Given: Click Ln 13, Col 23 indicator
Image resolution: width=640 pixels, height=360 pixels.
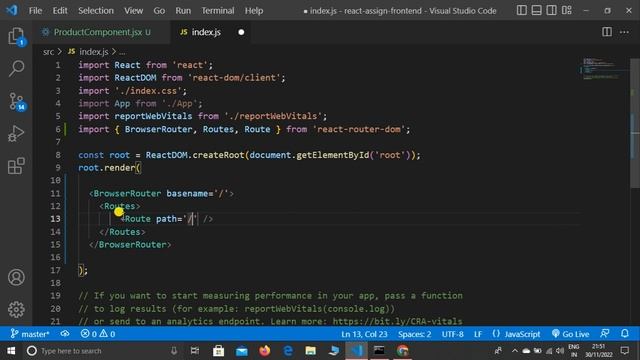Looking at the screenshot, I should click(x=364, y=334).
